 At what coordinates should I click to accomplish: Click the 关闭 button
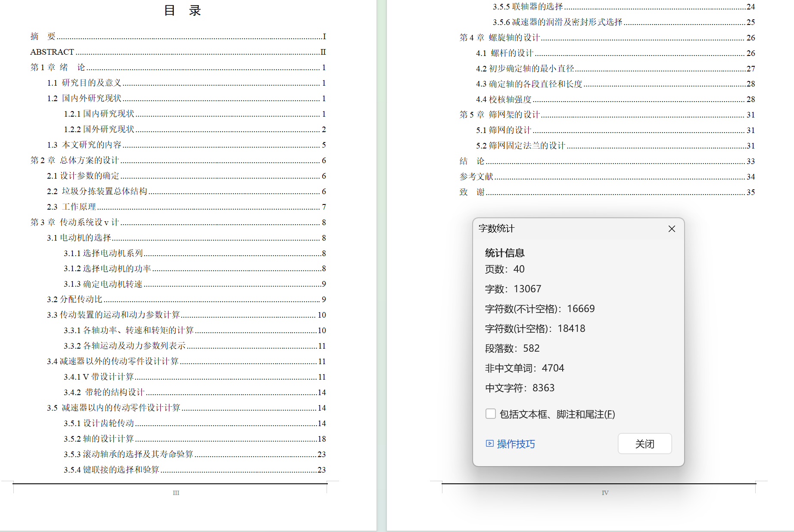click(645, 444)
